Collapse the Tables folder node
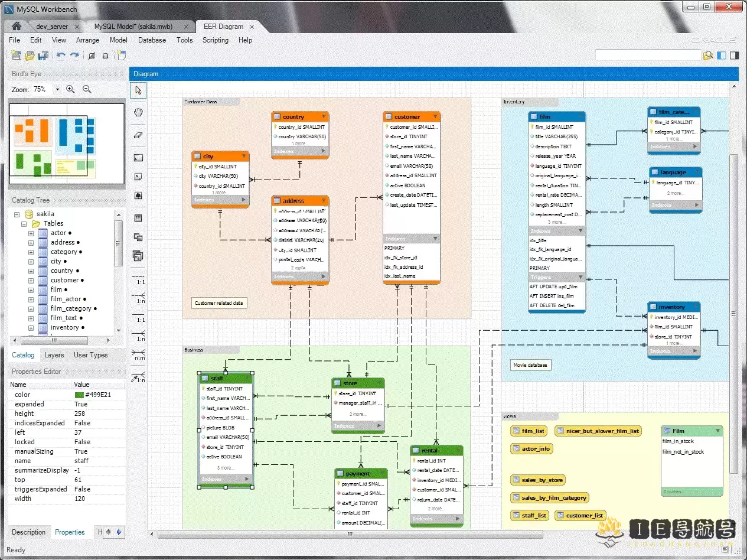Screen dimensions: 747x560 [24, 224]
